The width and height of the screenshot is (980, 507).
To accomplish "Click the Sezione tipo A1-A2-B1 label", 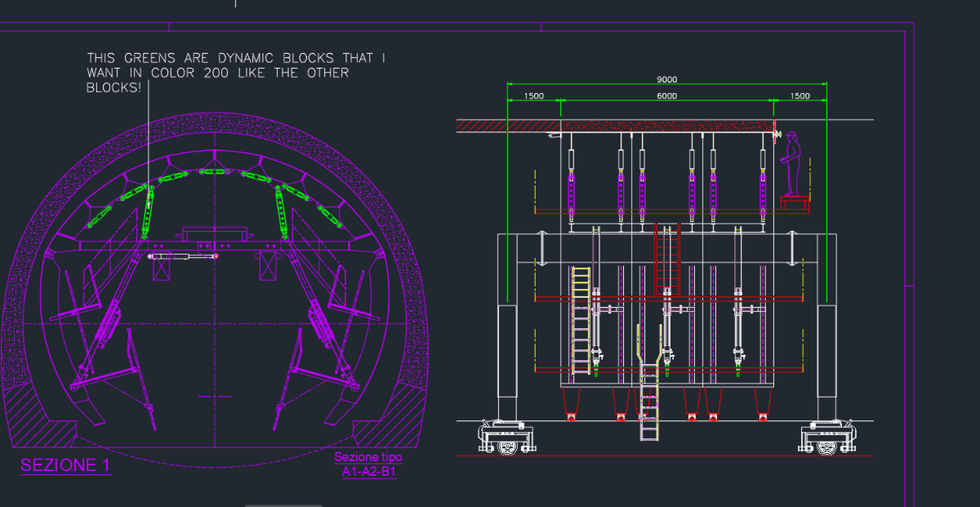I will click(368, 465).
